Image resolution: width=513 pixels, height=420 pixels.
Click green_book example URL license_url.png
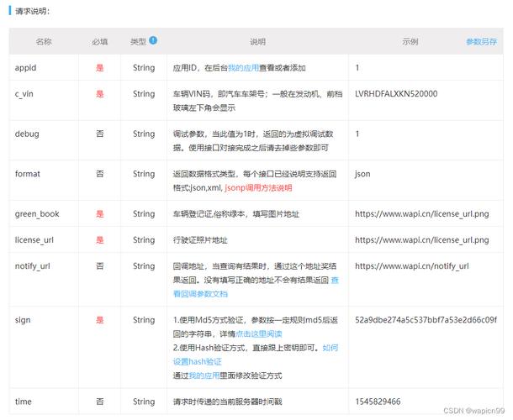click(422, 214)
